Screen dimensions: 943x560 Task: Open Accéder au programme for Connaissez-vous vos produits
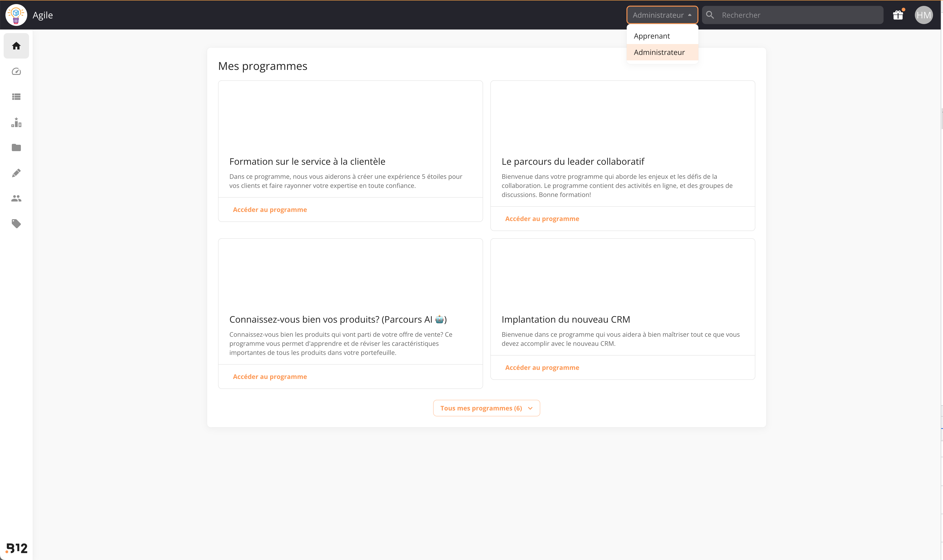270,377
